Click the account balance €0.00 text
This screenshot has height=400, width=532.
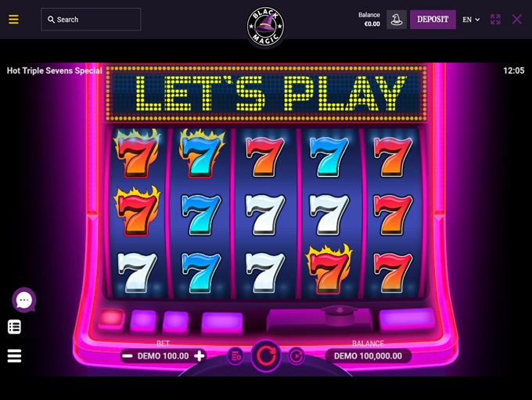372,24
